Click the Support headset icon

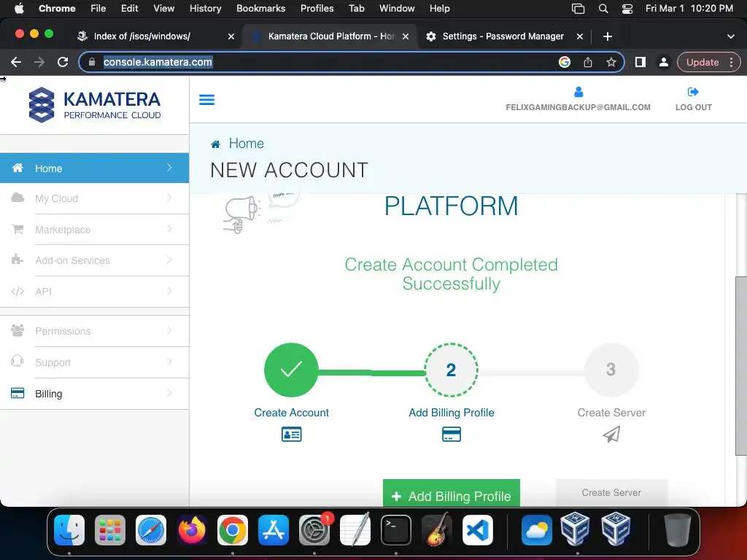tap(18, 362)
